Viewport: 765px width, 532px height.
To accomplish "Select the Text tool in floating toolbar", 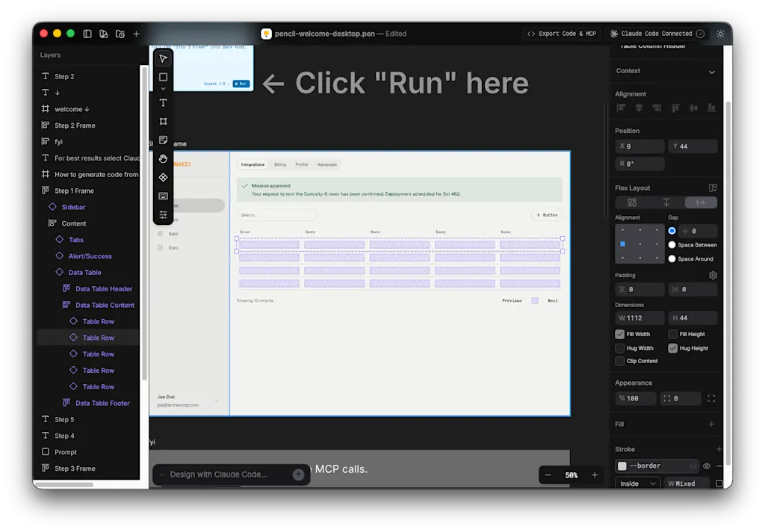I will pos(163,103).
